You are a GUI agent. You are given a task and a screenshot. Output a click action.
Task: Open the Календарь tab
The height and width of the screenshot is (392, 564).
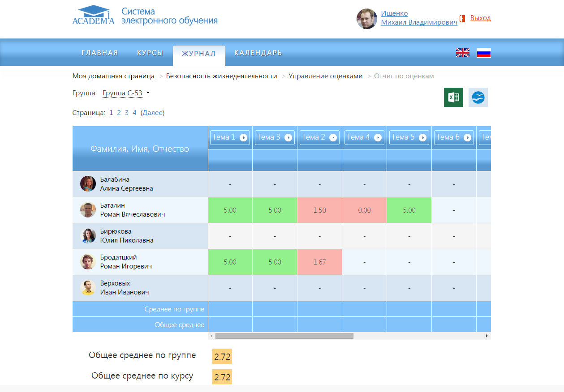[258, 53]
